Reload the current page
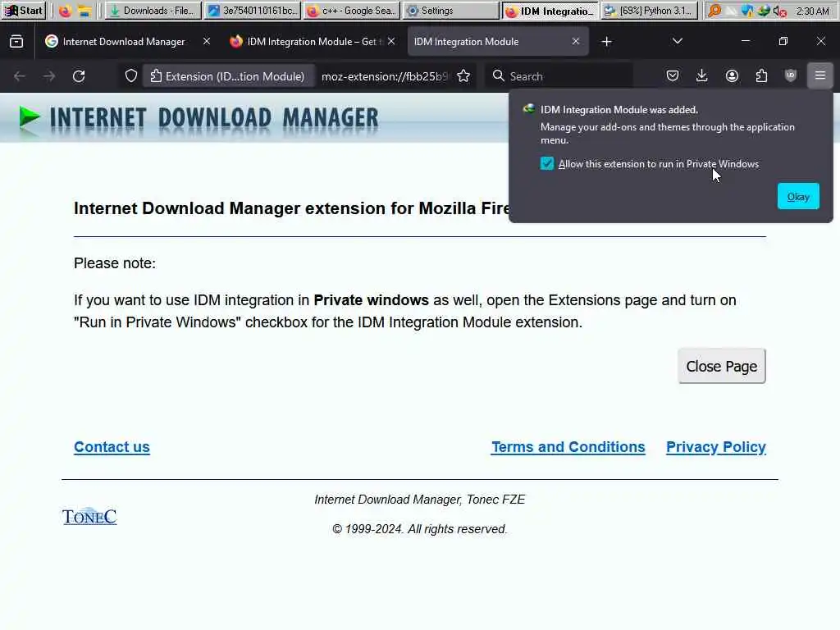 click(79, 76)
